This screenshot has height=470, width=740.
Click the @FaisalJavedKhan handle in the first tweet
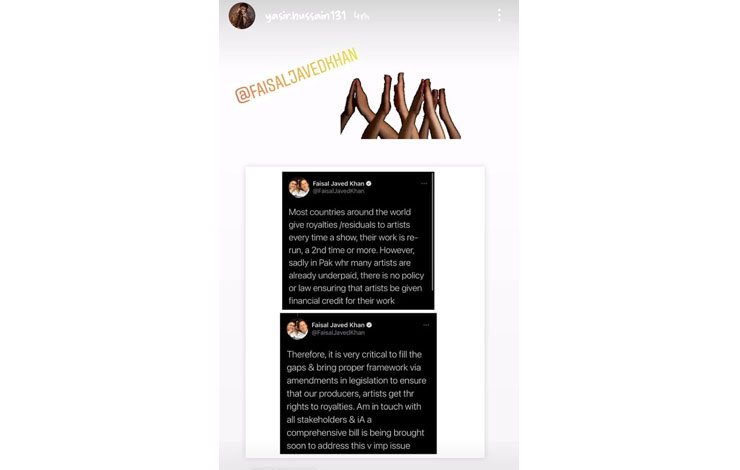[x=338, y=191]
